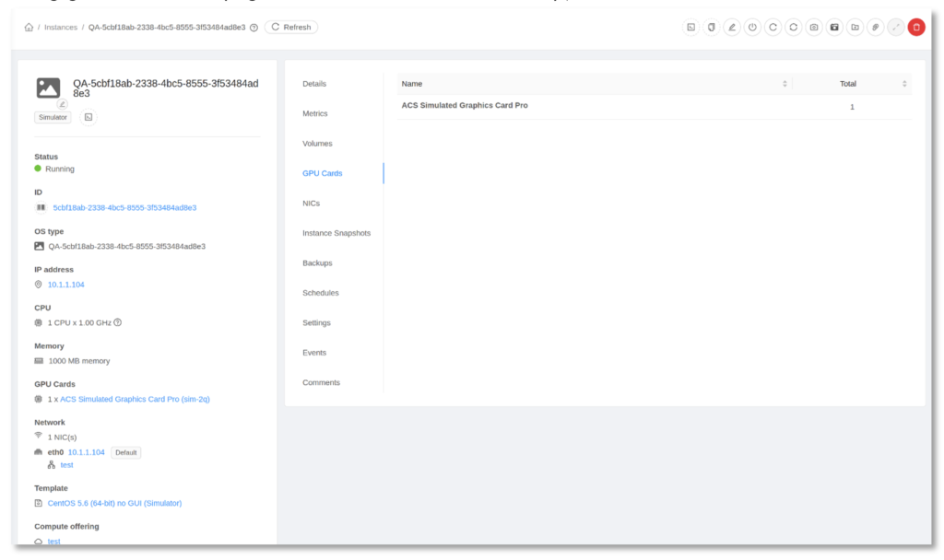This screenshot has height=560, width=944.
Task: Click the Refresh button
Action: tap(291, 28)
